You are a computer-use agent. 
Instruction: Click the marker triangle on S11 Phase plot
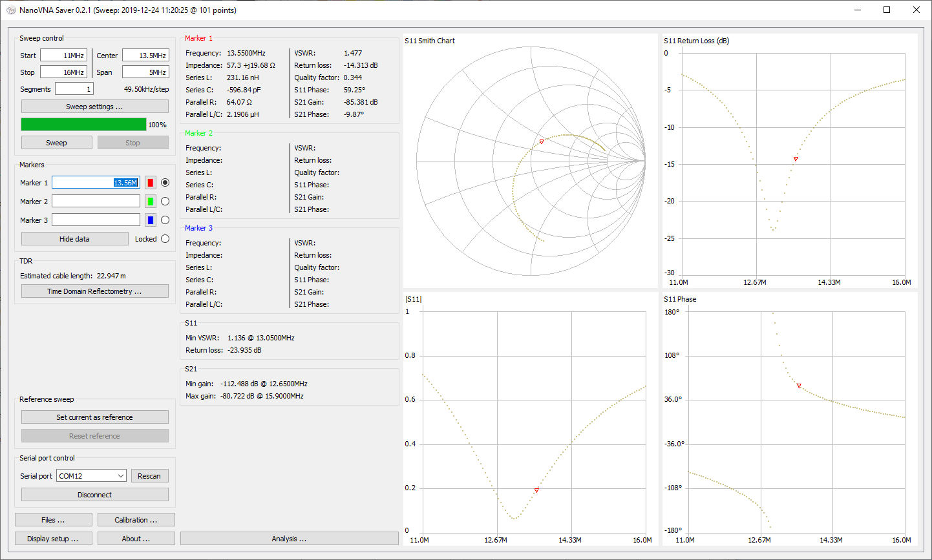click(x=799, y=386)
